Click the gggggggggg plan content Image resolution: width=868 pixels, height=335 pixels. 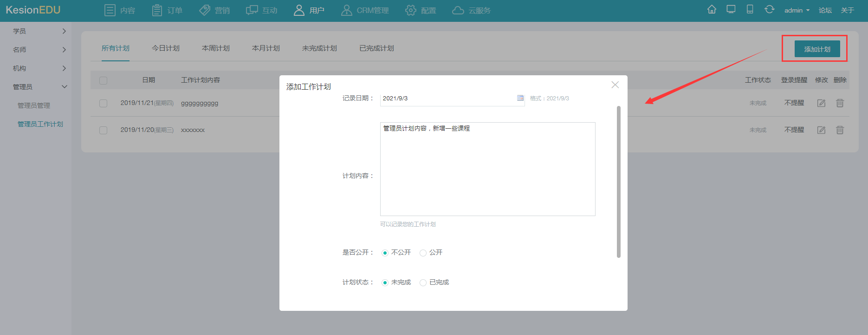pyautogui.click(x=200, y=103)
